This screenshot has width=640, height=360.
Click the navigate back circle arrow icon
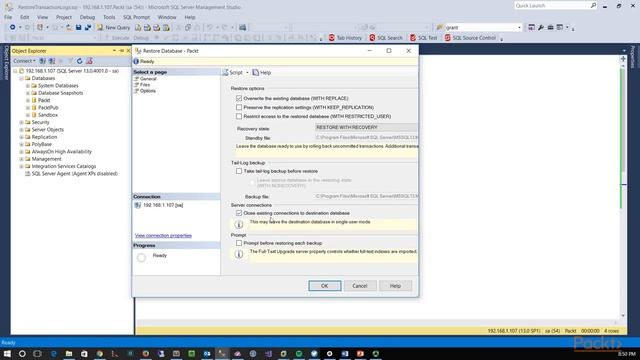point(13,27)
